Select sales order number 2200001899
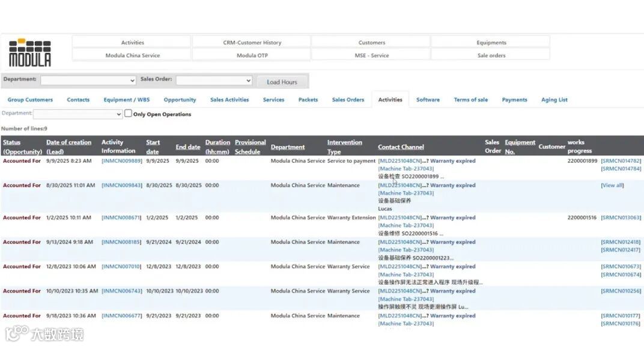The height and width of the screenshot is (346, 644). tap(582, 161)
